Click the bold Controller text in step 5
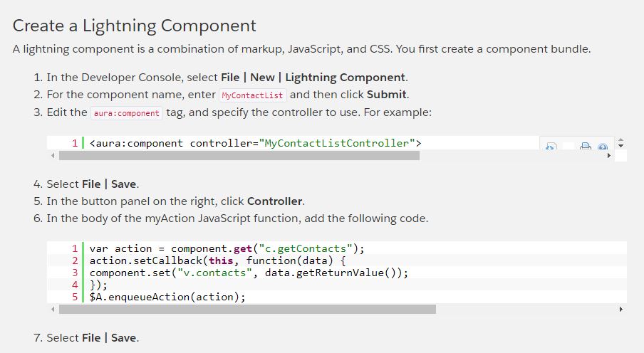The height and width of the screenshot is (353, 644). tap(275, 201)
